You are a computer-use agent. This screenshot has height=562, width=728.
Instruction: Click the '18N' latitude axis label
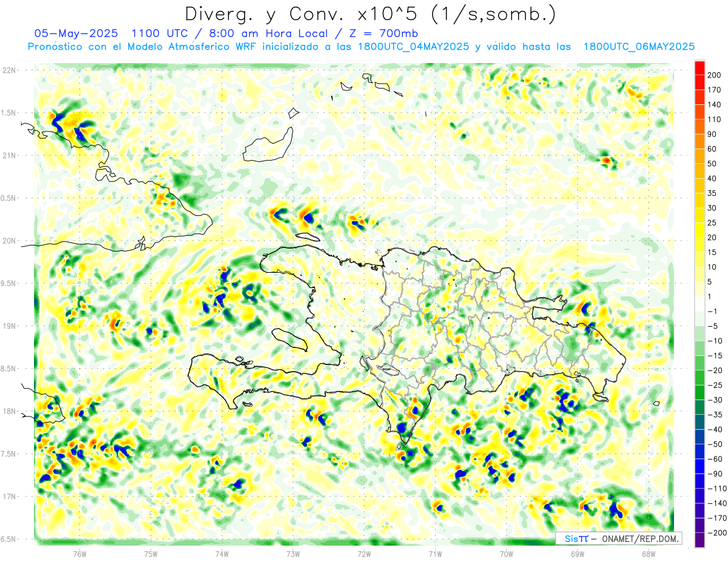(x=9, y=412)
